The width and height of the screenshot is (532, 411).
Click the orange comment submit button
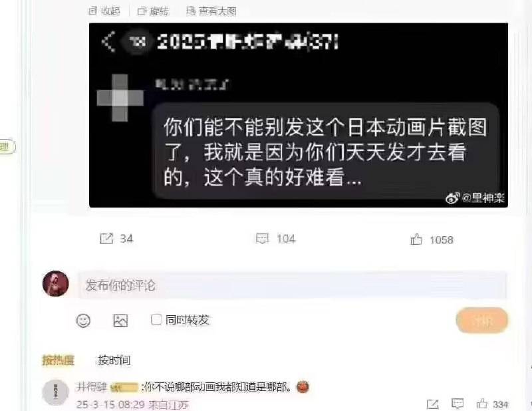point(481,321)
